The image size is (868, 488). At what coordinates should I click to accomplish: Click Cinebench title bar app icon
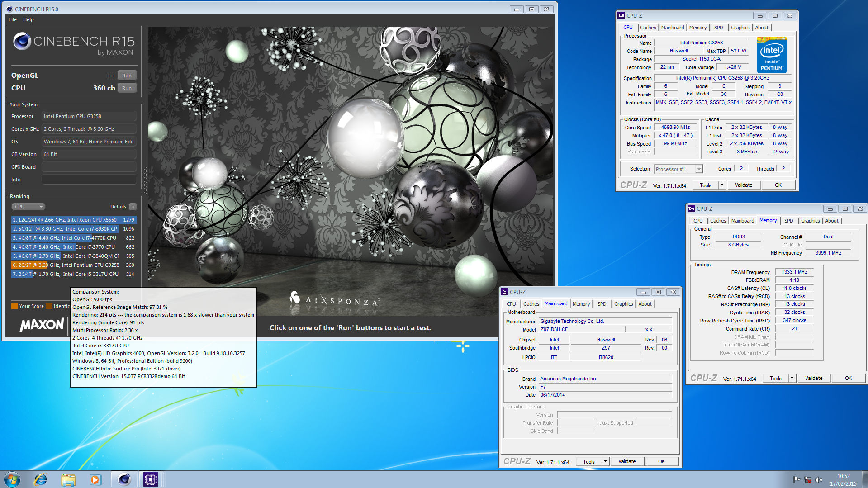(x=9, y=9)
